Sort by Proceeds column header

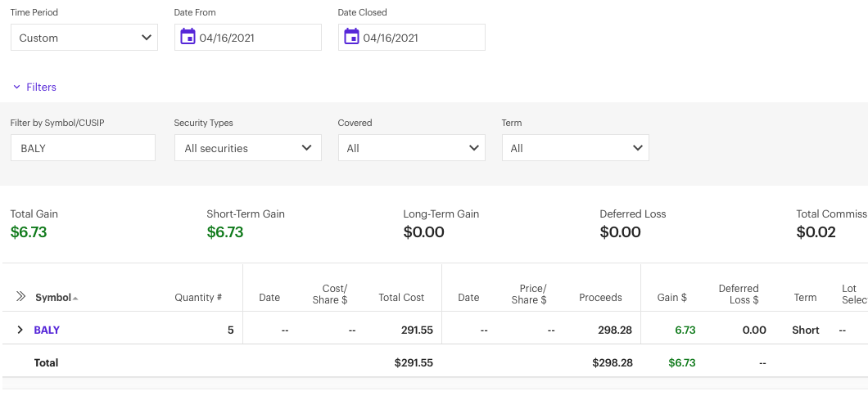click(x=600, y=298)
